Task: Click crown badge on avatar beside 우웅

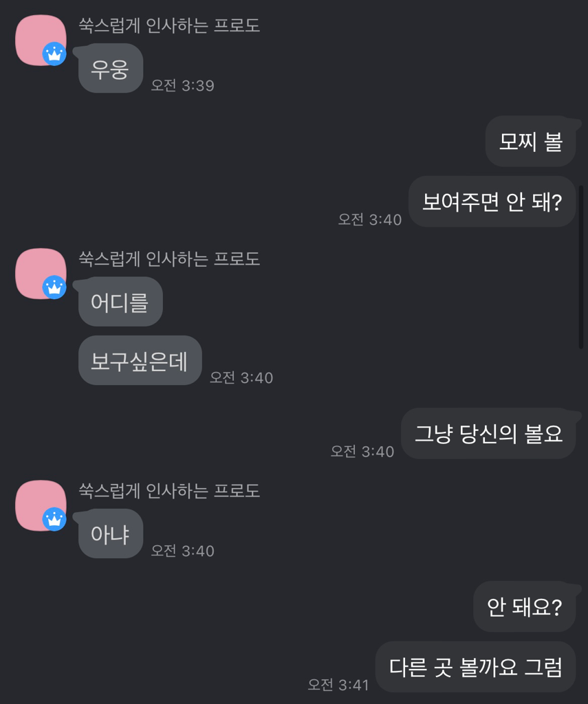Action: 54,54
